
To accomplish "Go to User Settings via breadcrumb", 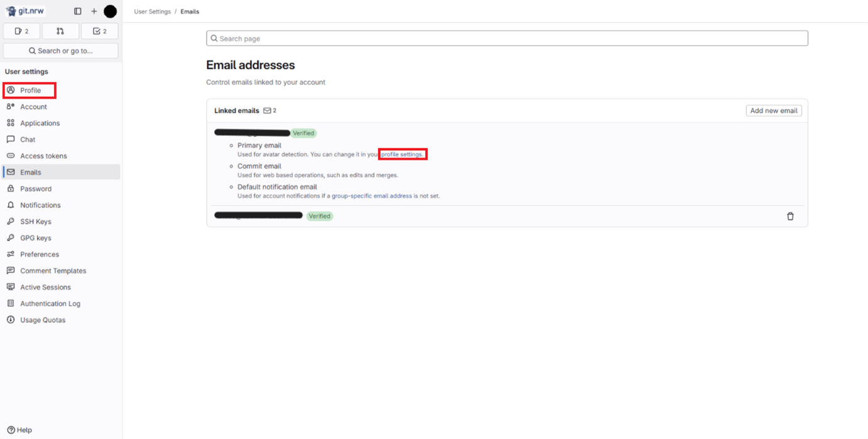I will pyautogui.click(x=151, y=11).
